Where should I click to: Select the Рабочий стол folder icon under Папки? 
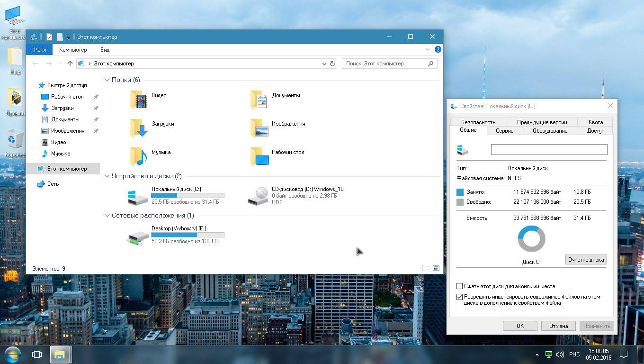pos(259,156)
